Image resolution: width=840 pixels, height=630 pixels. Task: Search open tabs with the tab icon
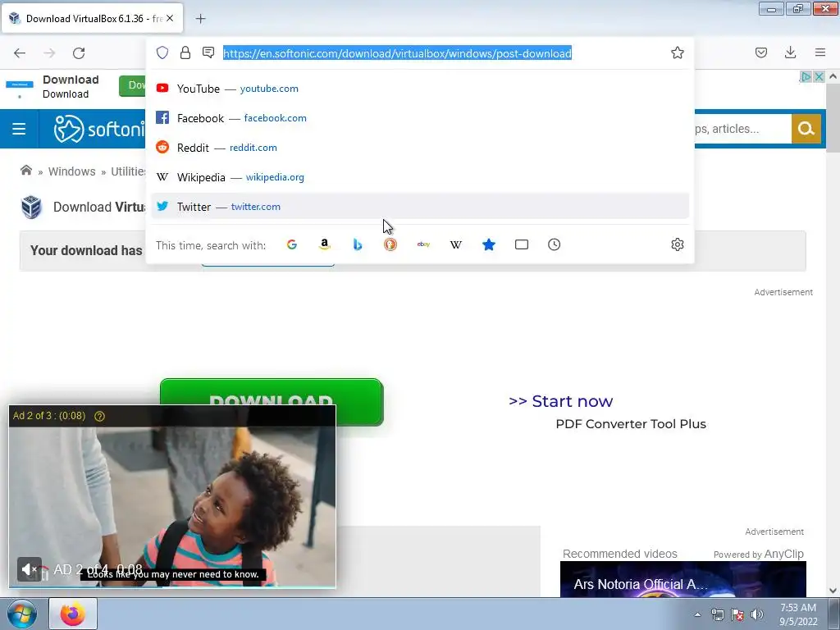[x=522, y=244]
